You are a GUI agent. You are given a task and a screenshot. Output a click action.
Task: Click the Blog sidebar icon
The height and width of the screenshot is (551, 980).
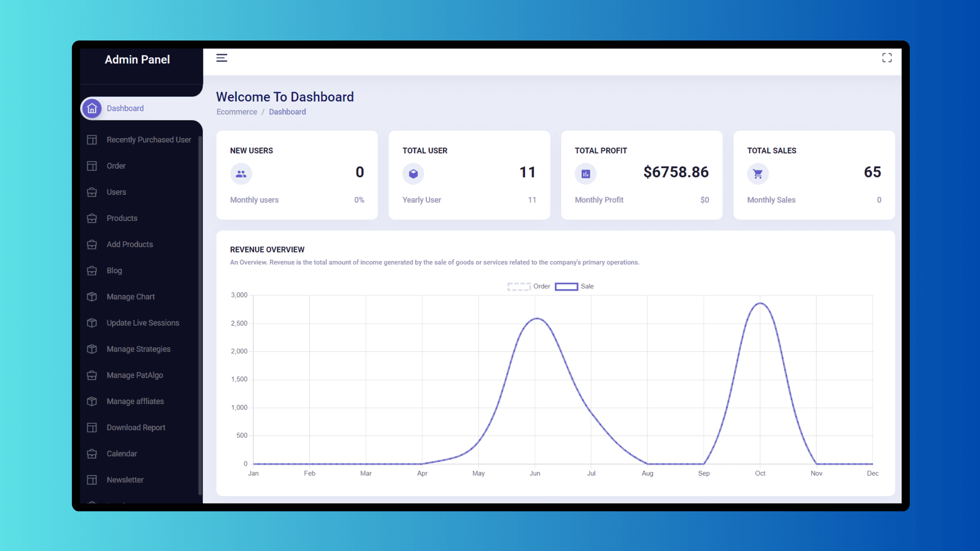pyautogui.click(x=92, y=271)
